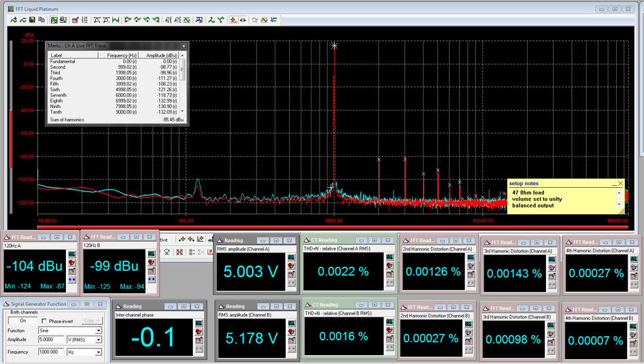Click the red icon in THD+N Channel A reading
Viewport: 644px width, 364px height.
pos(390,265)
